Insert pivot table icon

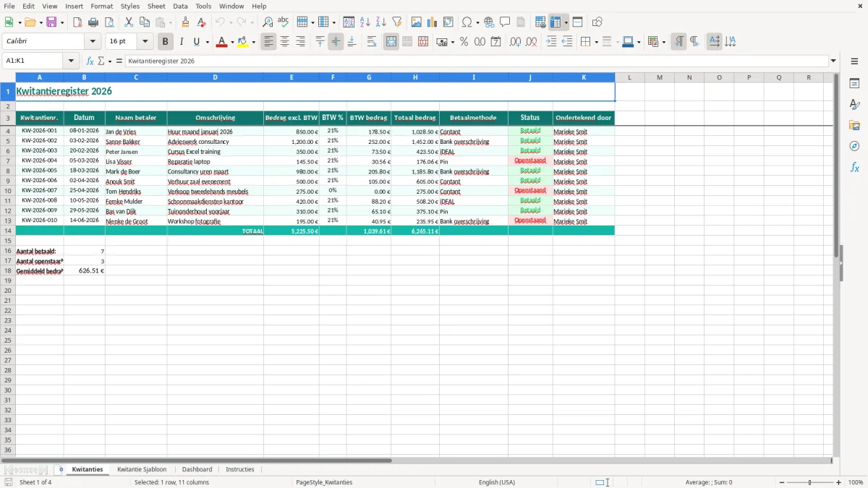[x=448, y=22]
